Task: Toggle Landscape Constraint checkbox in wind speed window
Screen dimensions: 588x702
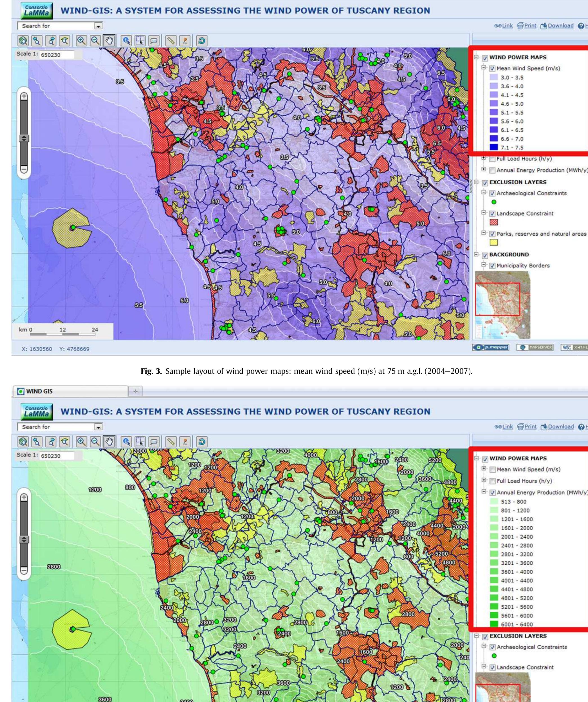Action: 492,214
